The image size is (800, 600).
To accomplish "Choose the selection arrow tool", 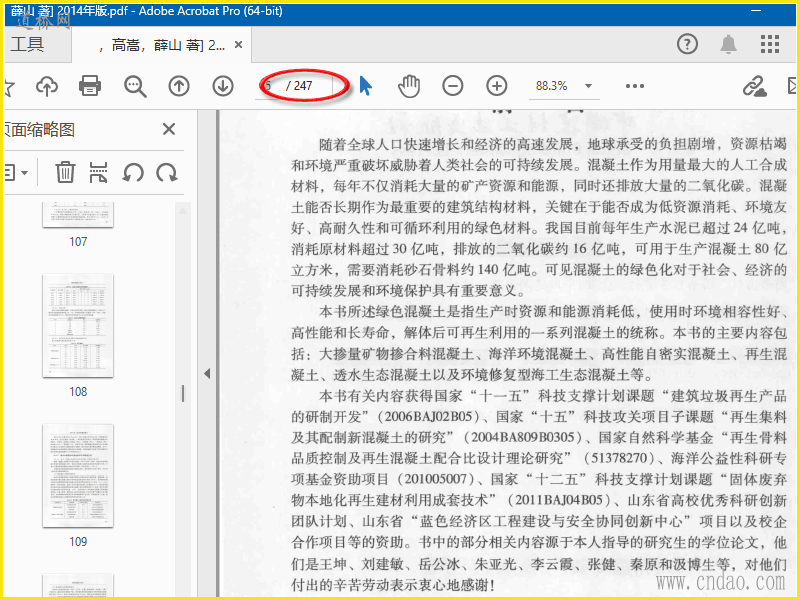I will coord(365,86).
